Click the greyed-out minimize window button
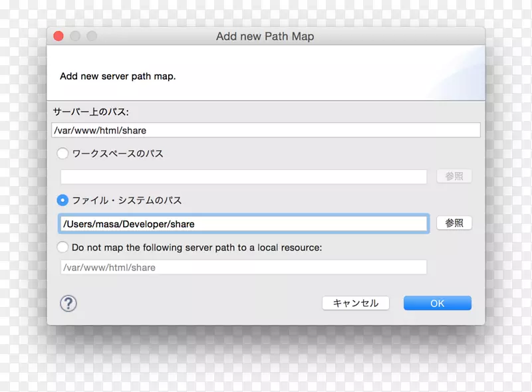The height and width of the screenshot is (392, 532). [75, 37]
